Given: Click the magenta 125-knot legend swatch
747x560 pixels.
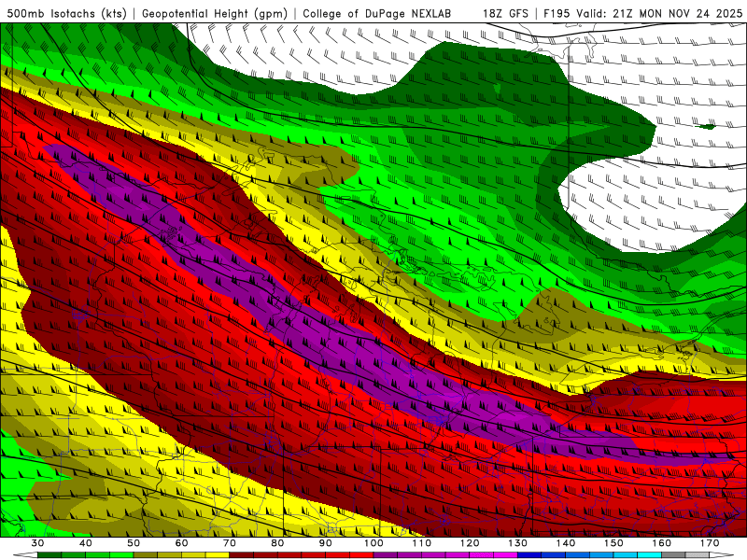Looking at the screenshot, I should (x=505, y=555).
